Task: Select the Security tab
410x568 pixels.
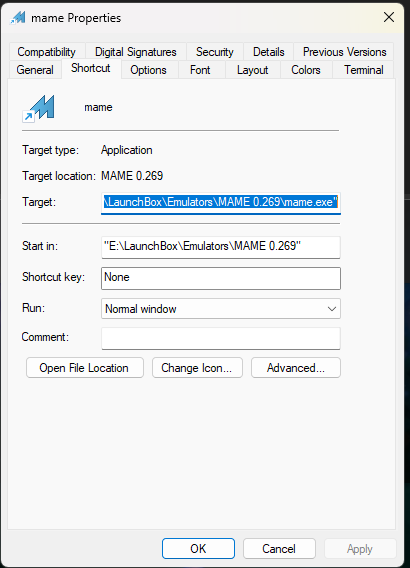Action: click(x=215, y=52)
